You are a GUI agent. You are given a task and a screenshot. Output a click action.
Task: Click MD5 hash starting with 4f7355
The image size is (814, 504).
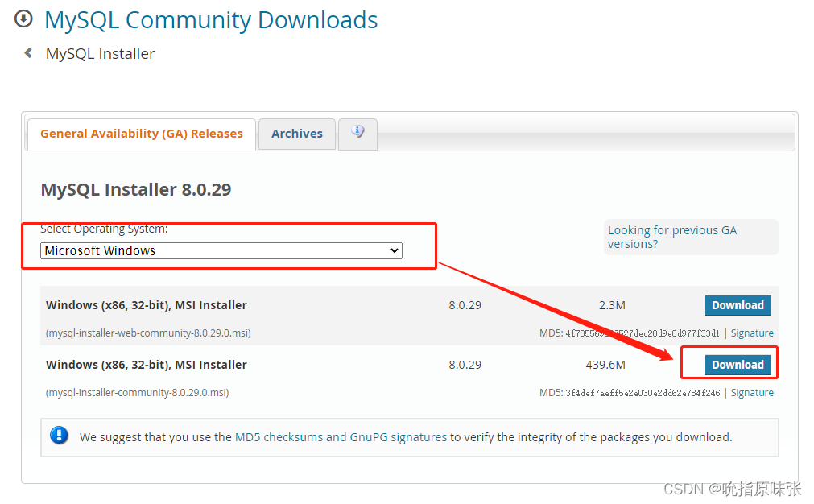tap(643, 333)
